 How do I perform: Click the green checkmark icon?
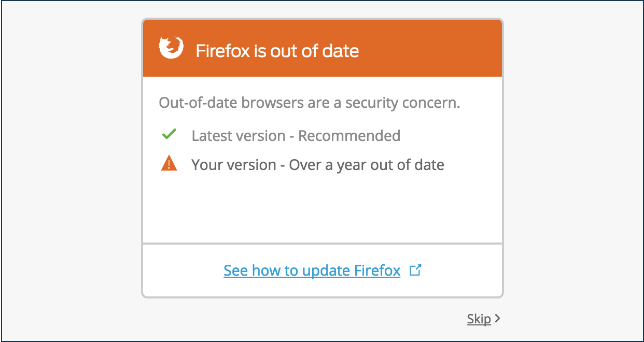pos(169,135)
